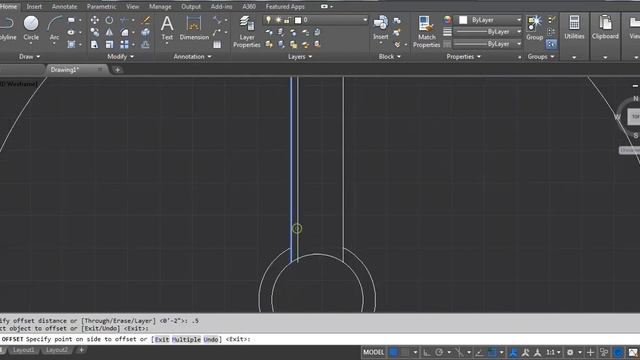Switch to the Parametric ribbon tab
This screenshot has height=360, width=640.
(x=101, y=7)
